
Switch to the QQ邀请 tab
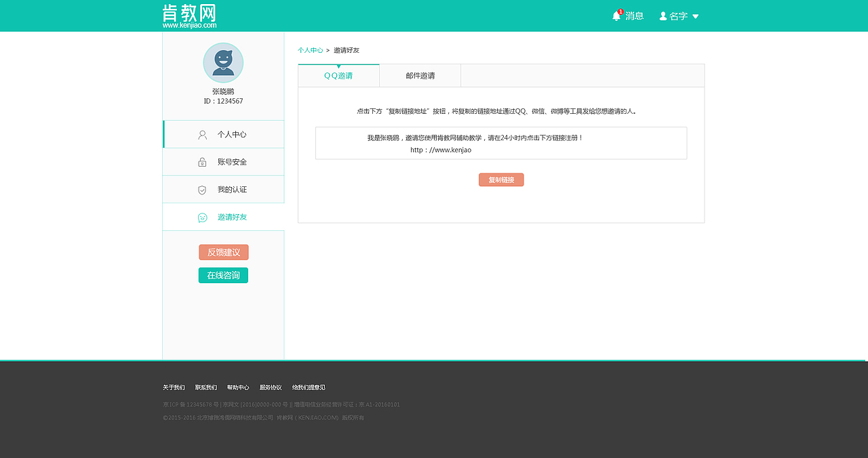(338, 75)
